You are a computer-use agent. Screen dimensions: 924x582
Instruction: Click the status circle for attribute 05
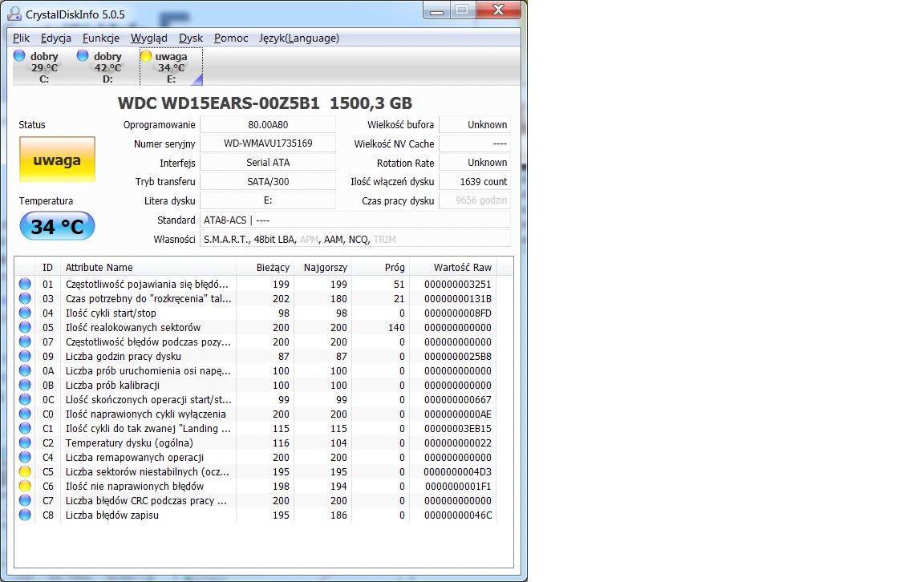[25, 328]
